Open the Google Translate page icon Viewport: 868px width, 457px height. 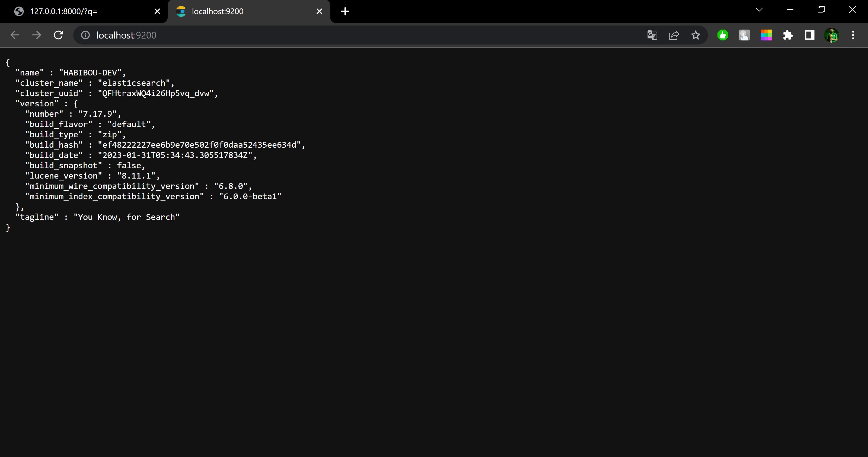(652, 35)
